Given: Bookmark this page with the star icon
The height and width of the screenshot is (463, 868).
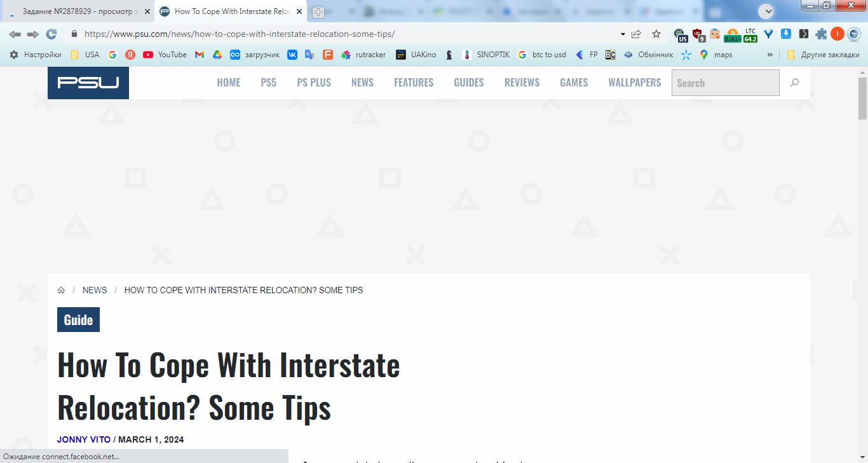Looking at the screenshot, I should tap(656, 34).
